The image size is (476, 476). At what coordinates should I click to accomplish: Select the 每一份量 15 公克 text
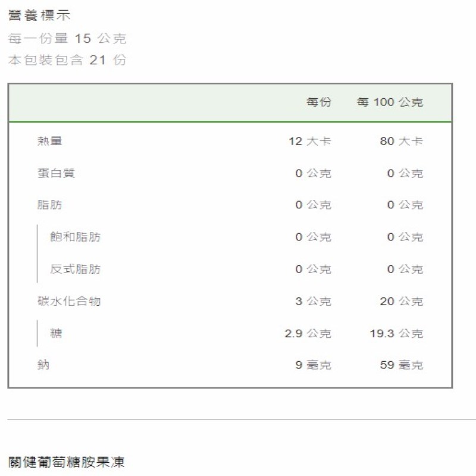tap(67, 39)
